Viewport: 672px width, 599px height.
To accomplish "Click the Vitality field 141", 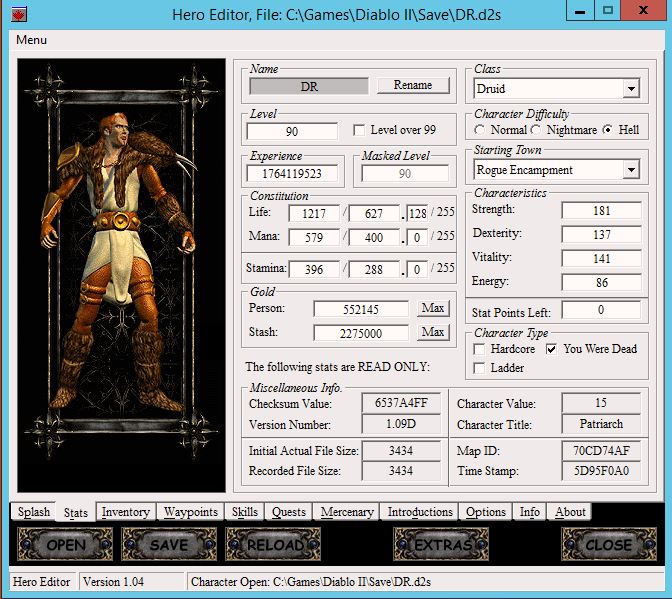I will 601,259.
